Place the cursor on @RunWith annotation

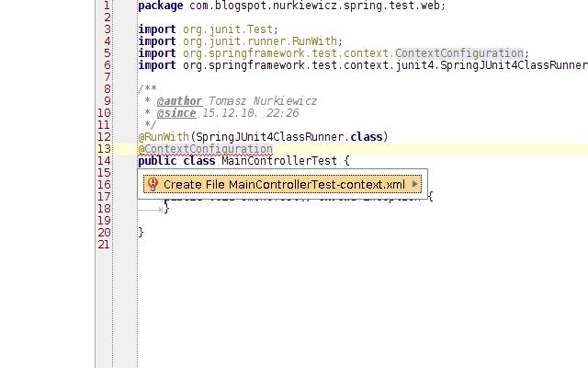(x=164, y=137)
